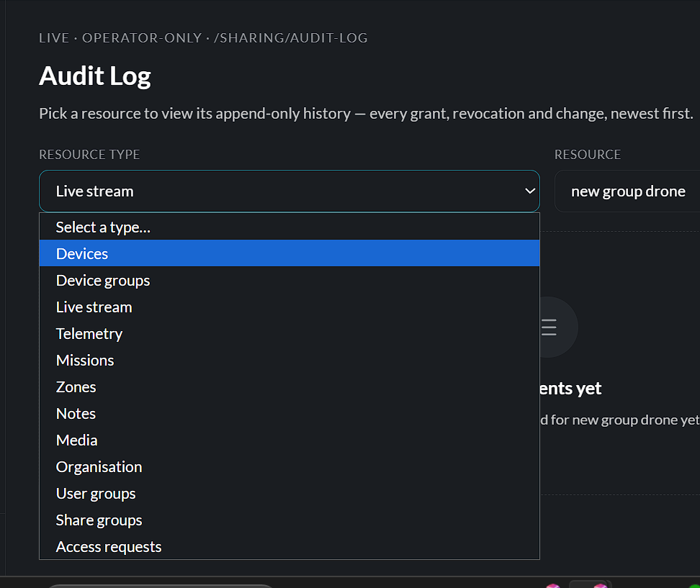Click the Audit Log heading
Image resolution: width=700 pixels, height=588 pixels.
[94, 76]
